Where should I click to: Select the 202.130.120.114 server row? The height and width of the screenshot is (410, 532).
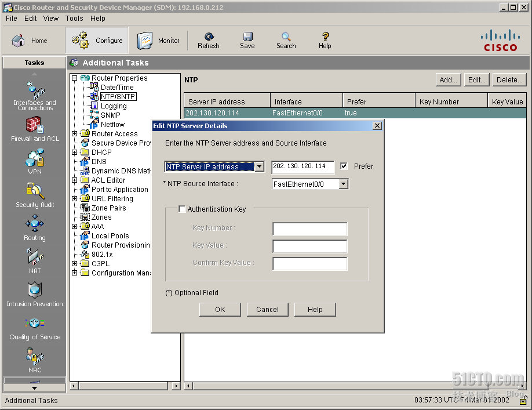coord(355,113)
